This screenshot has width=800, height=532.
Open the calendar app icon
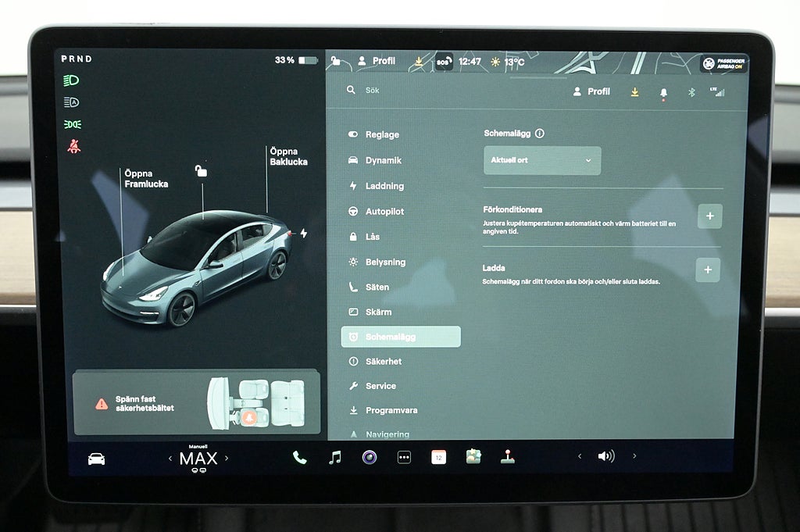pos(438,457)
